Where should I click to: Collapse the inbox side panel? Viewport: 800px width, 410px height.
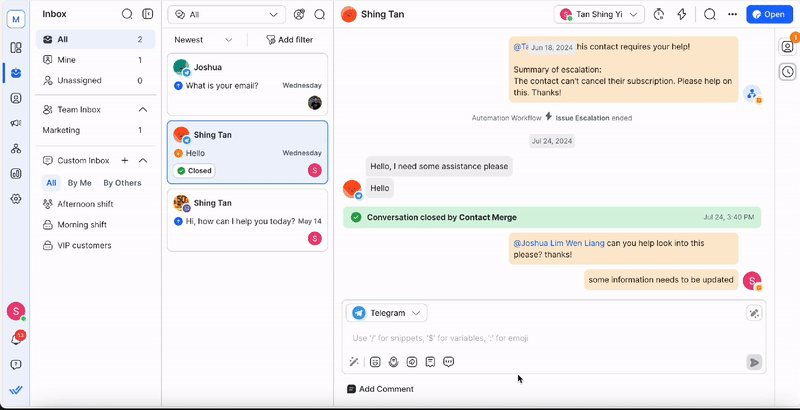(148, 14)
